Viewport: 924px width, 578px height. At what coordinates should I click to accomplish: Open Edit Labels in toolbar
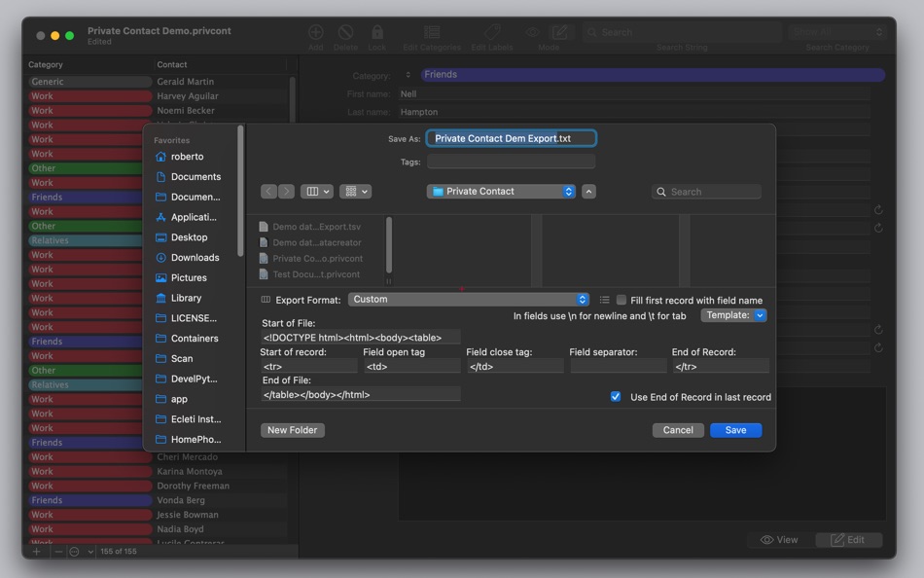pos(492,32)
